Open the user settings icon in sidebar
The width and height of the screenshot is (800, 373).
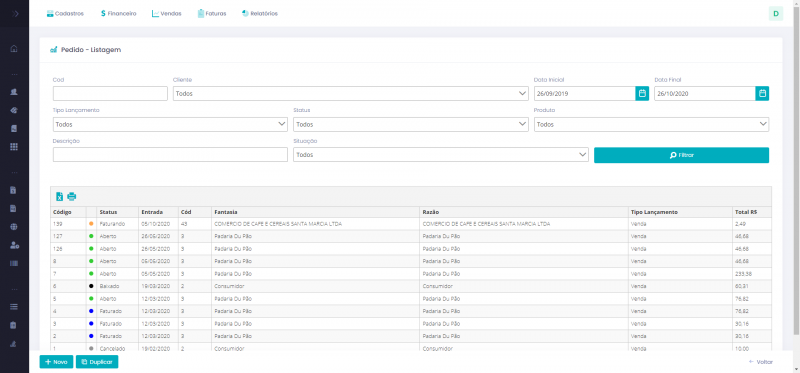[14, 245]
